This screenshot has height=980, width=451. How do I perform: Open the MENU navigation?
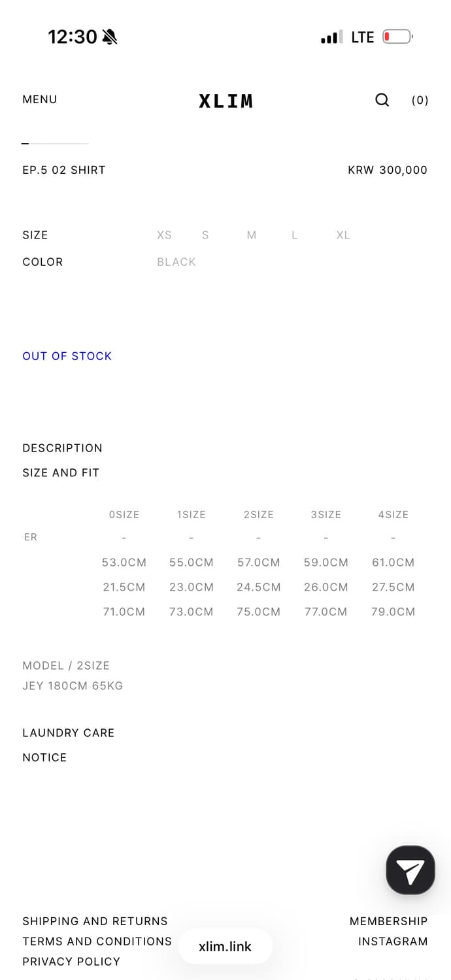coord(40,99)
